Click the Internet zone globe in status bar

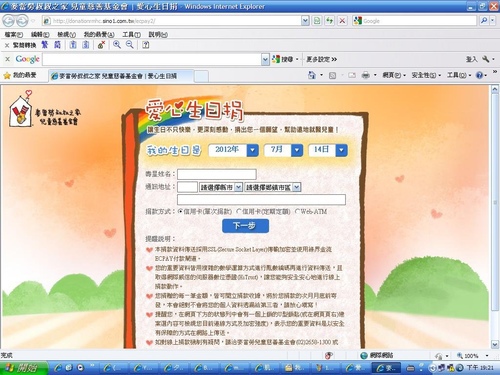(x=364, y=355)
